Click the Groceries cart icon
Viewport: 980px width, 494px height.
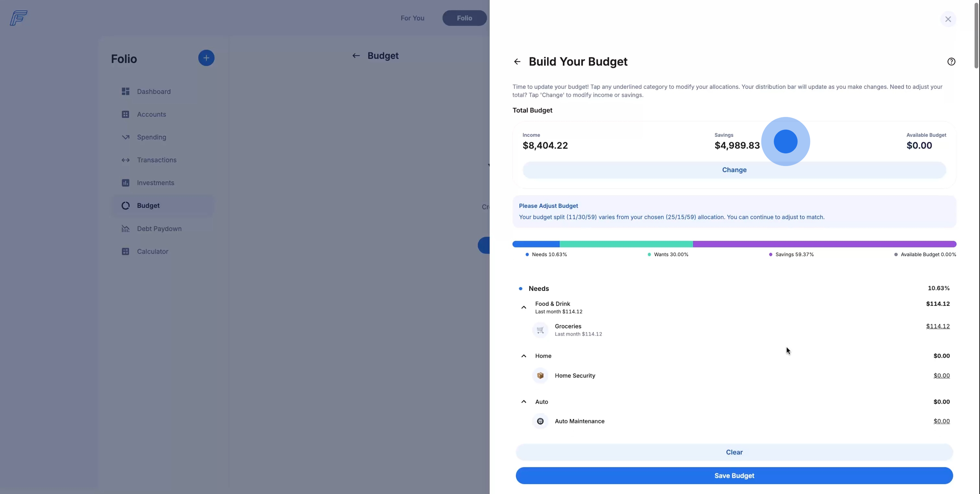[540, 330]
